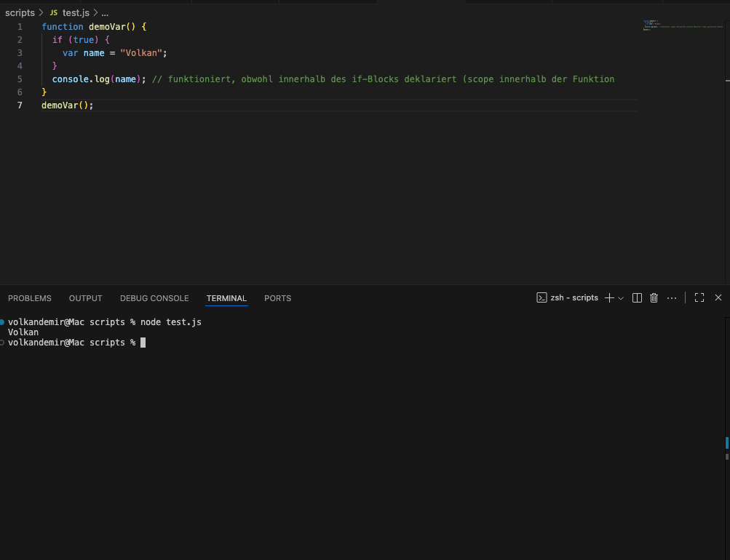The height and width of the screenshot is (560, 730).
Task: Click the code minimap preview
Action: [x=683, y=25]
